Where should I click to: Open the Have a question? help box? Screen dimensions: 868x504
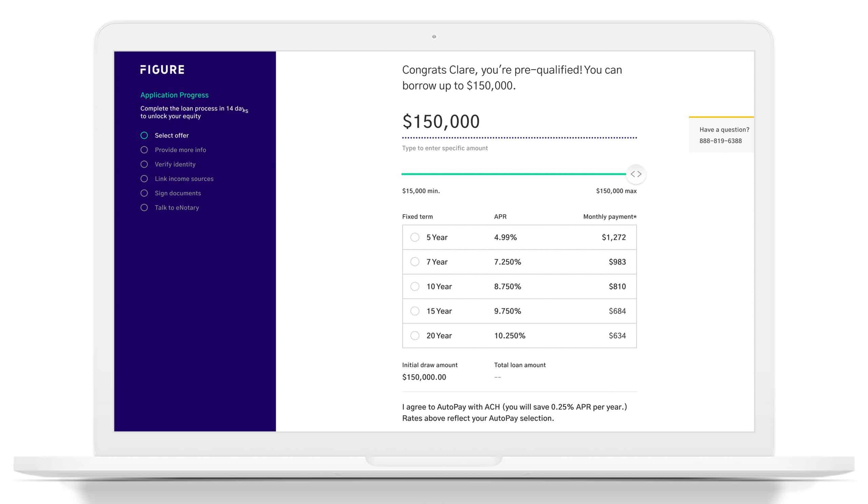[x=724, y=130]
